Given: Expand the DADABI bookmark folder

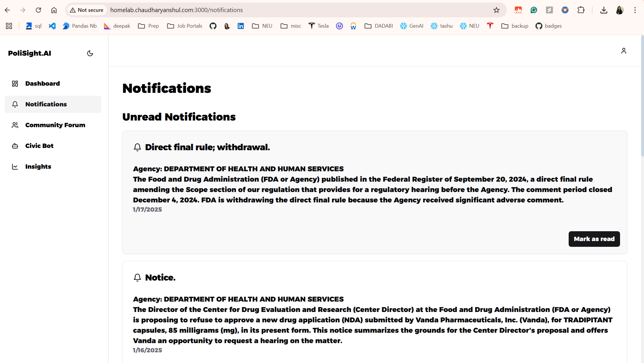Looking at the screenshot, I should tap(379, 26).
